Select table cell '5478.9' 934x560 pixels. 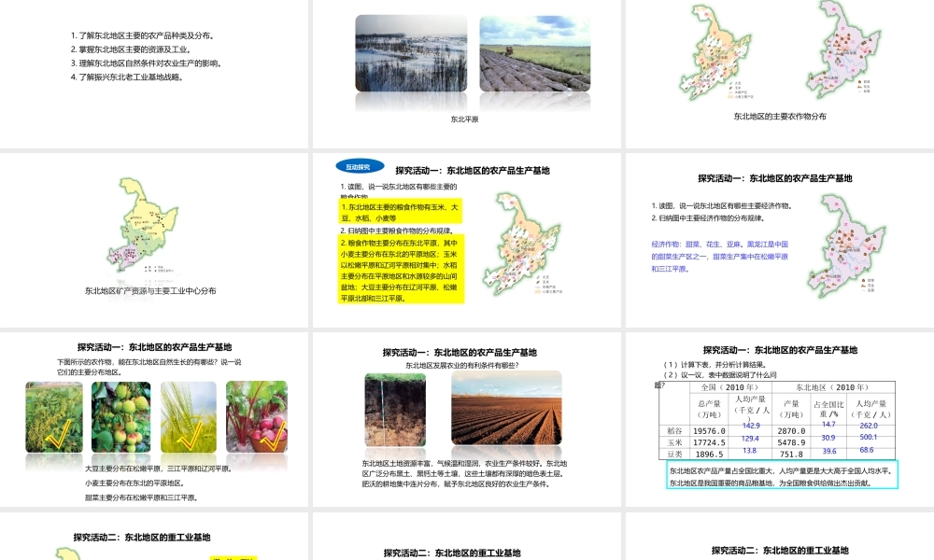click(792, 442)
